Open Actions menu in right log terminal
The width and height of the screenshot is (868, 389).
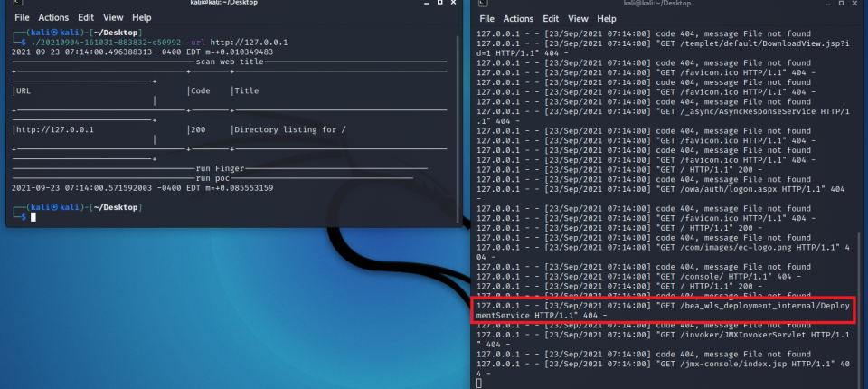coord(518,18)
